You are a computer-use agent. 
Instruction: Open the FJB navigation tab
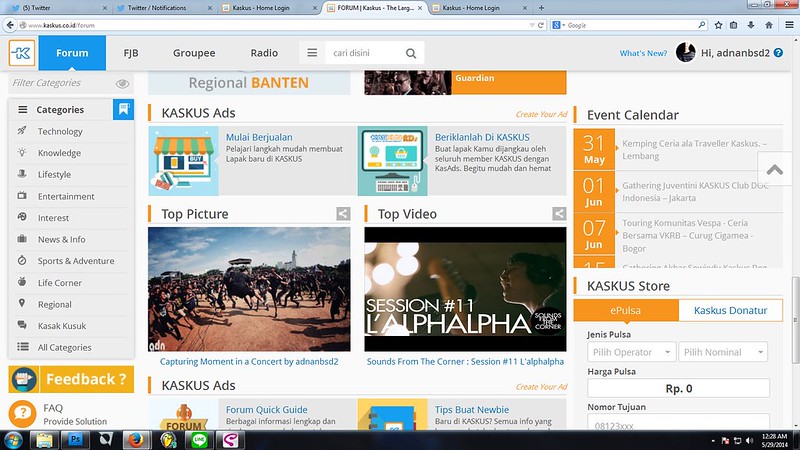(x=131, y=53)
